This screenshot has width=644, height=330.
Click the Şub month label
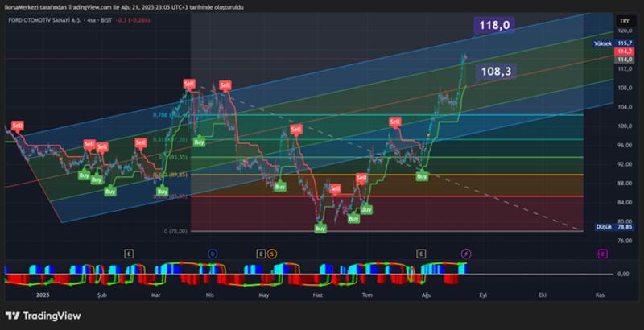tap(102, 295)
